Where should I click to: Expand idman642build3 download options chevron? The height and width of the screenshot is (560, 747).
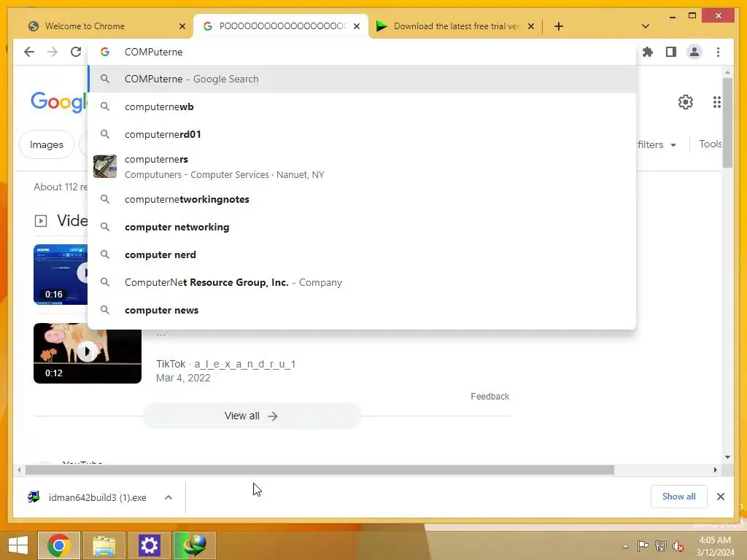(169, 497)
